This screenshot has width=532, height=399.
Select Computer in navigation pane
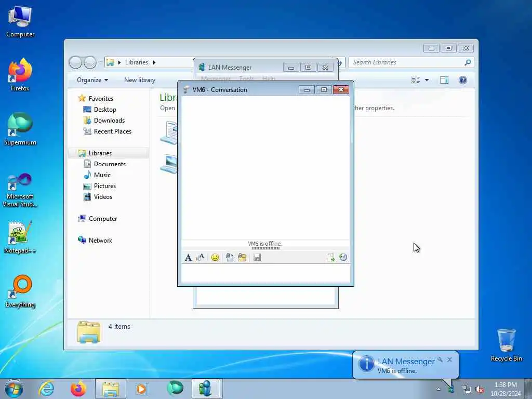[x=102, y=219]
